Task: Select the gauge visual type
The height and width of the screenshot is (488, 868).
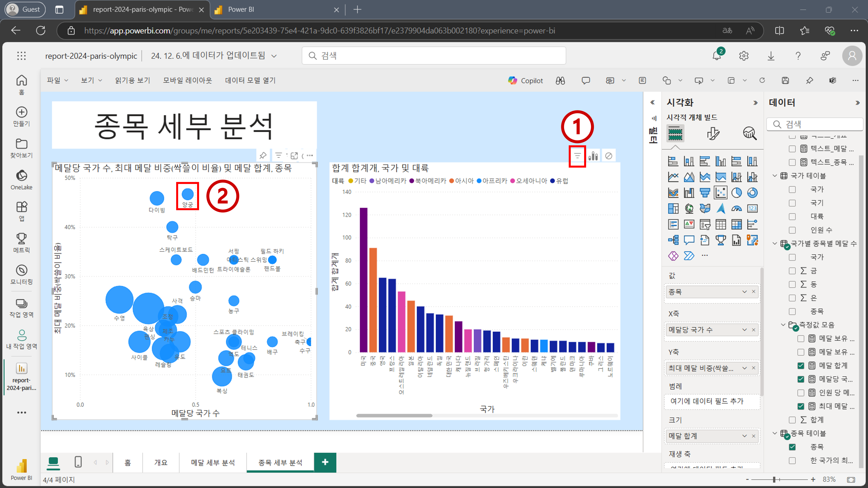Action: pos(736,208)
